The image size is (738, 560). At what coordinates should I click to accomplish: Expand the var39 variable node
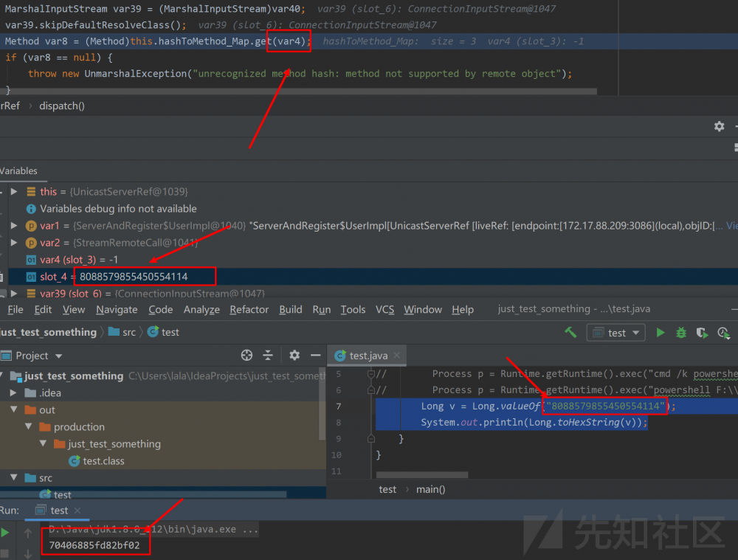pos(14,293)
